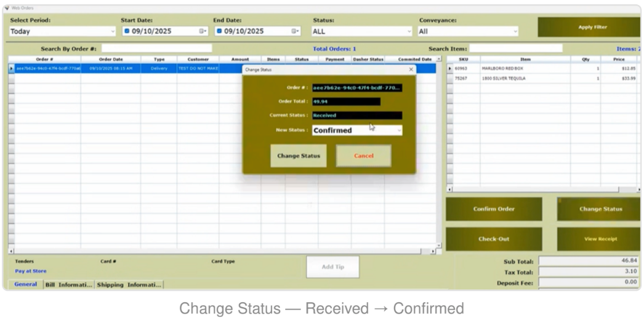Expand the Conveyance dropdown showing All

(468, 31)
